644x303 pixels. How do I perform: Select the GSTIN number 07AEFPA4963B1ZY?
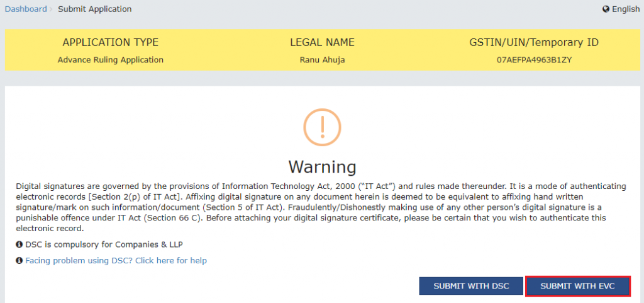[x=534, y=60]
